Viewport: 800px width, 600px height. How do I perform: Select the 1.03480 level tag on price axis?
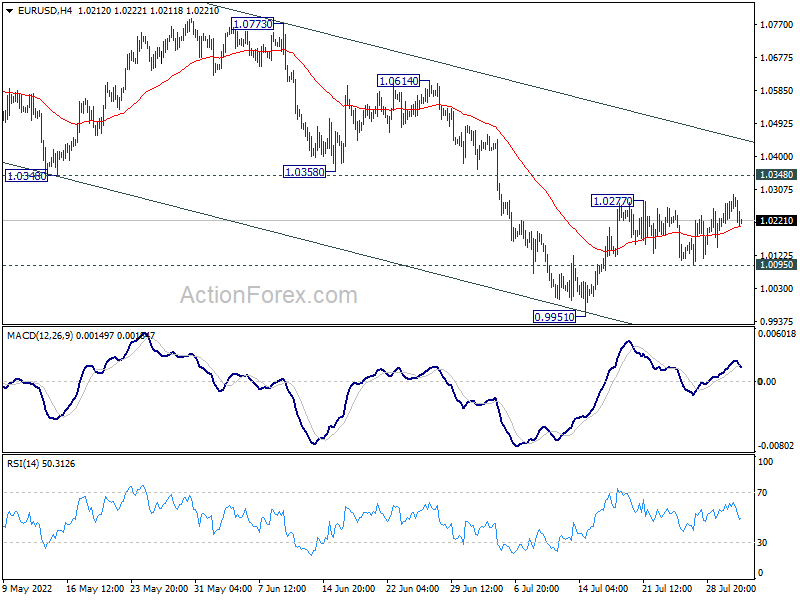coord(777,174)
